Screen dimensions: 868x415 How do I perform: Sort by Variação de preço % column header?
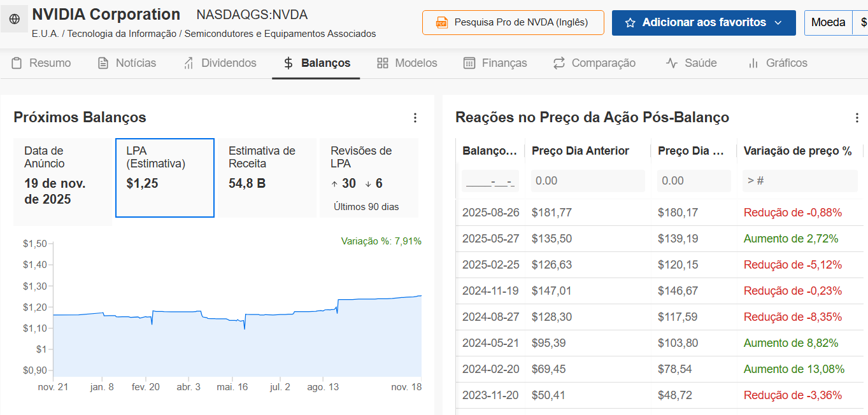coord(797,151)
